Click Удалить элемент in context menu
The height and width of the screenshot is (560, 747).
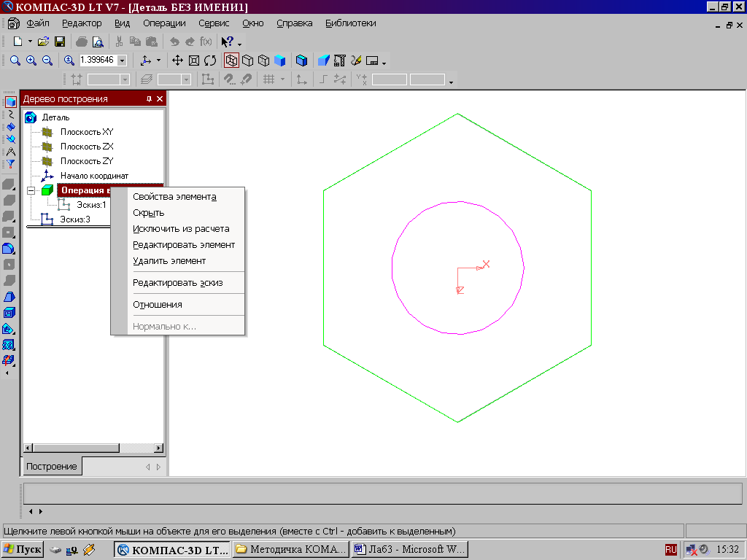point(169,260)
